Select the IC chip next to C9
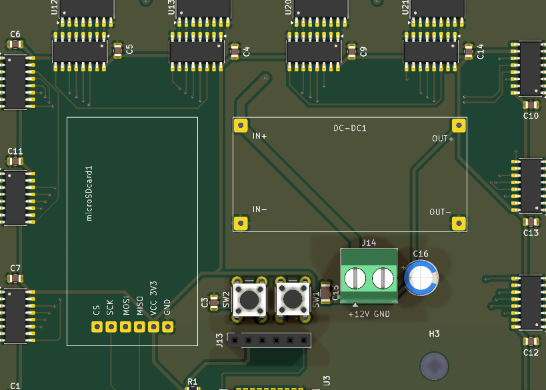Image resolution: width=546 pixels, height=390 pixels. 314,52
